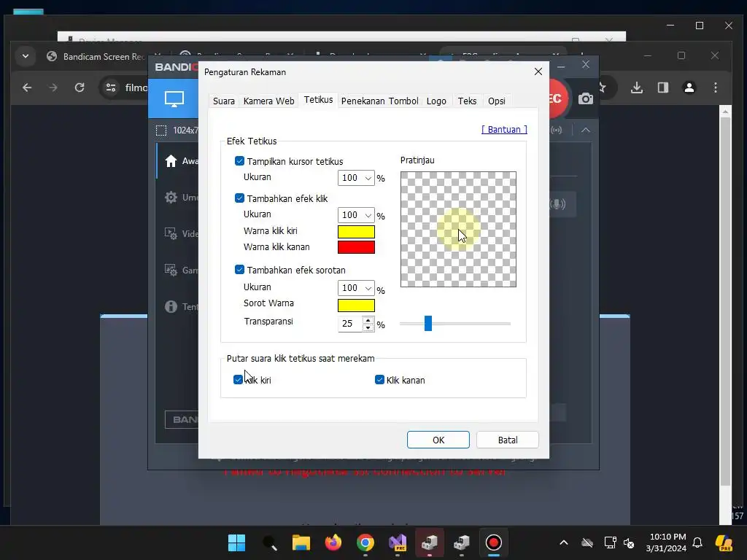The width and height of the screenshot is (747, 560).
Task: Open Chrome three-dot menu
Action: (x=716, y=87)
